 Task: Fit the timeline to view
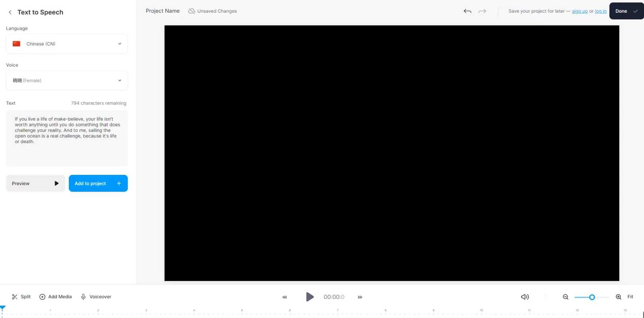(630, 297)
